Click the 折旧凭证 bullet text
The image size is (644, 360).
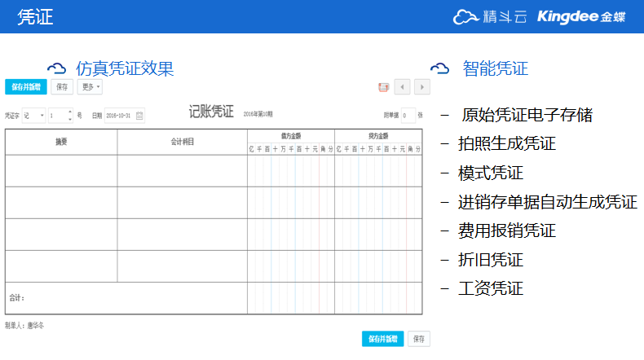click(x=491, y=260)
